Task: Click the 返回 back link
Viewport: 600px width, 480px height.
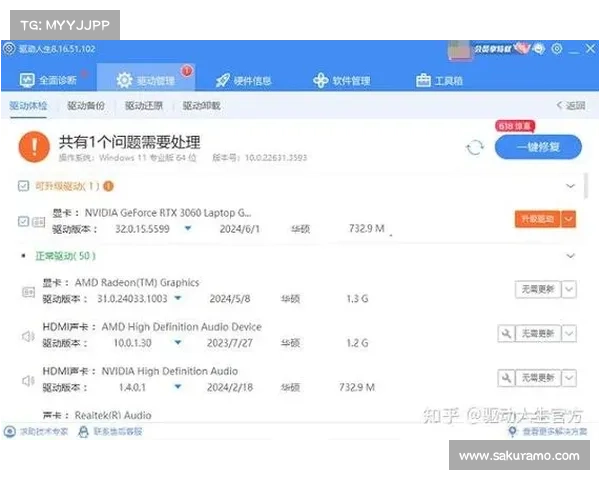Action: point(571,105)
